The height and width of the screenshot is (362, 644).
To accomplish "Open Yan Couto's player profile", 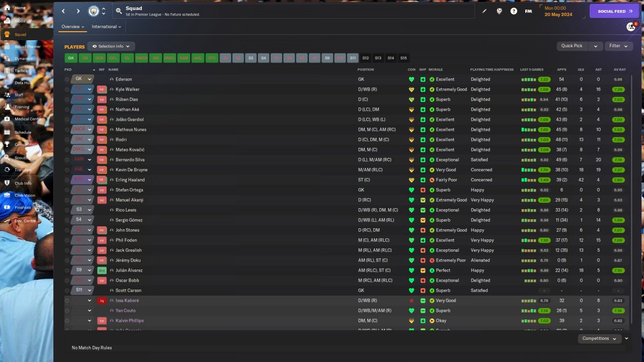I will pyautogui.click(x=125, y=311).
